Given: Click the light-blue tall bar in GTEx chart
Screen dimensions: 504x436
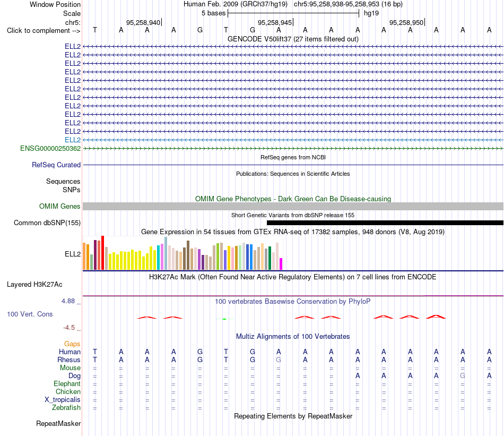Looking at the screenshot, I should point(166,253).
